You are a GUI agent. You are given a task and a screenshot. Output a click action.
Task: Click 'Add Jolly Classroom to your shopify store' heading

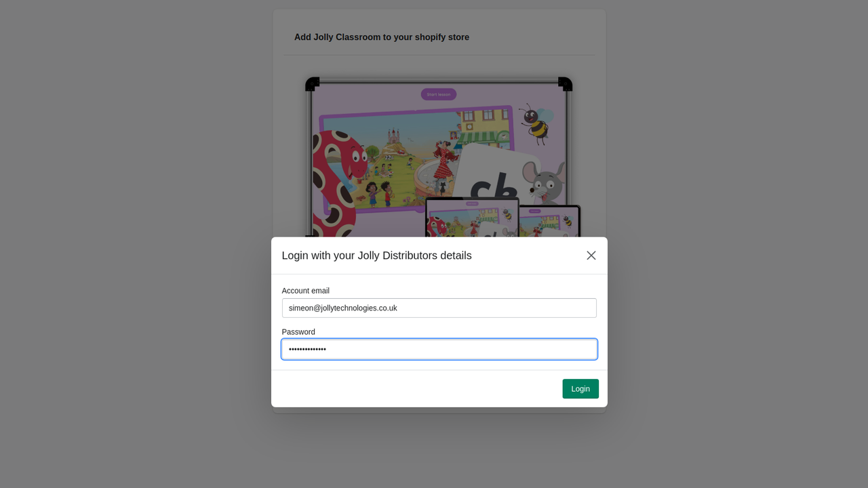tap(382, 37)
